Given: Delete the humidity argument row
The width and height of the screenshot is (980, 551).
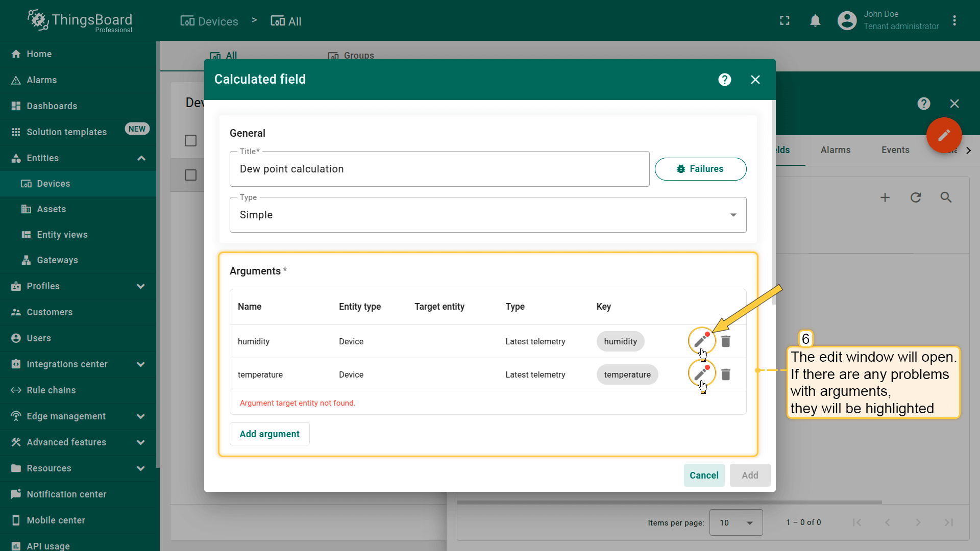Looking at the screenshot, I should (x=726, y=341).
